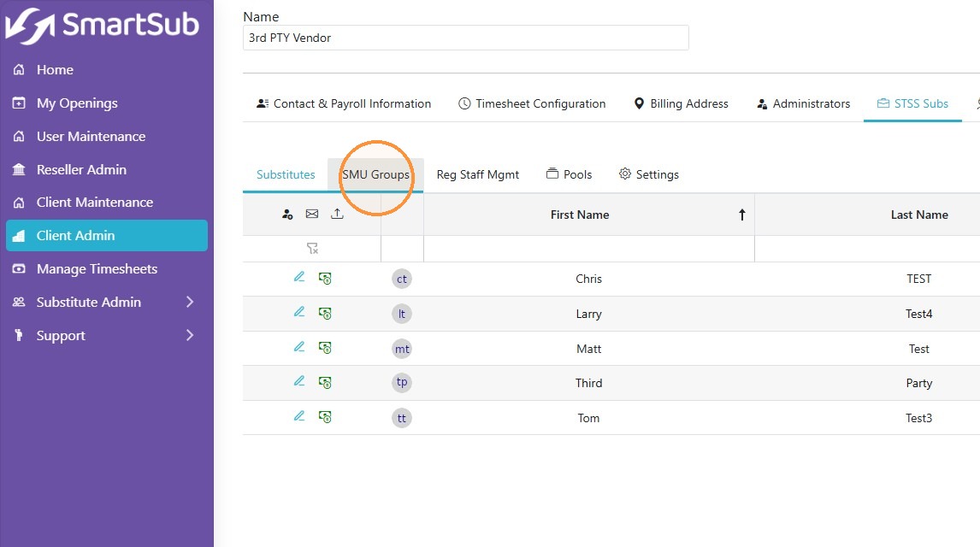Viewport: 980px width, 547px height.
Task: Click the green action icon for Tom
Action: (x=325, y=417)
